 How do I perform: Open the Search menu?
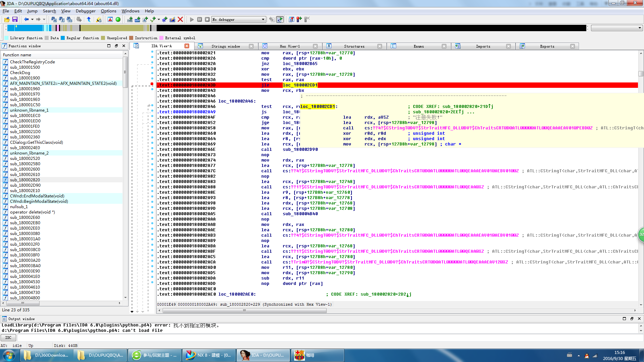tap(49, 11)
